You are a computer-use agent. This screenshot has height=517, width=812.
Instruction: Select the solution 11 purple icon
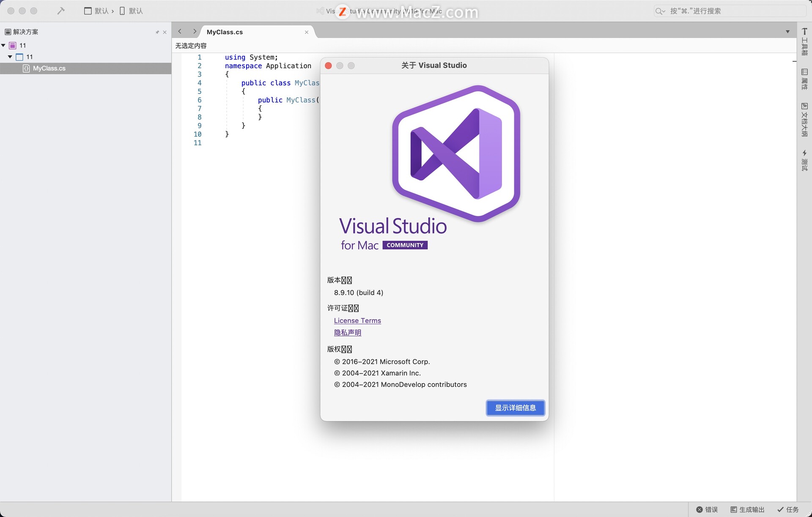tap(13, 45)
